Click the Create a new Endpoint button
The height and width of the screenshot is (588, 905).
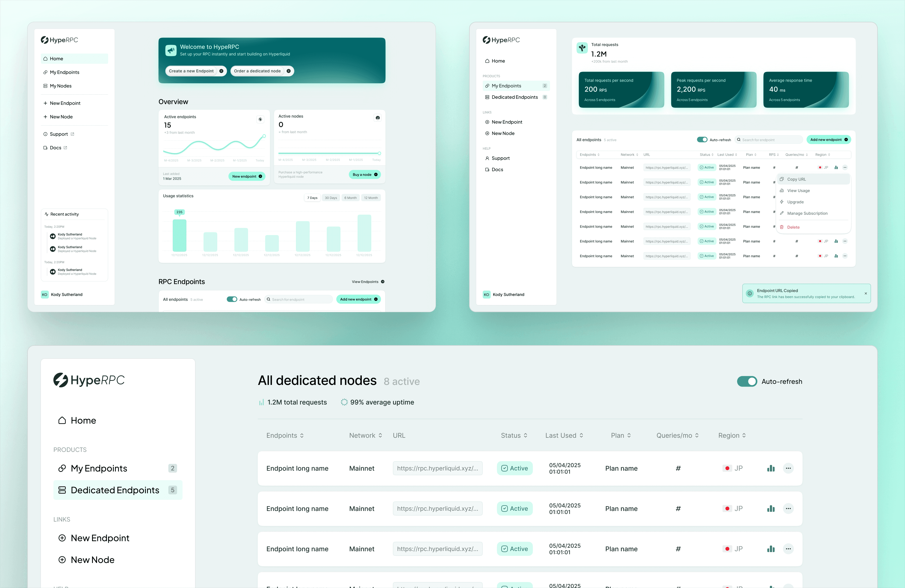[196, 71]
